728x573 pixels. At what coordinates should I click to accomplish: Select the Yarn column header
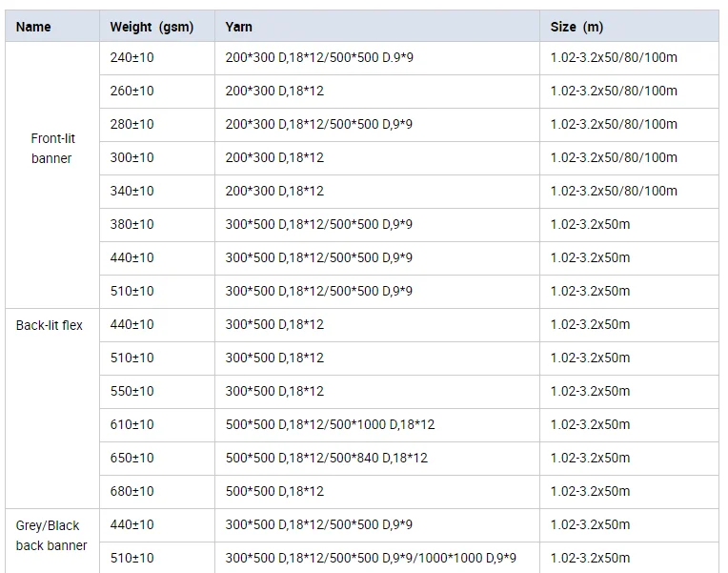tap(377, 27)
